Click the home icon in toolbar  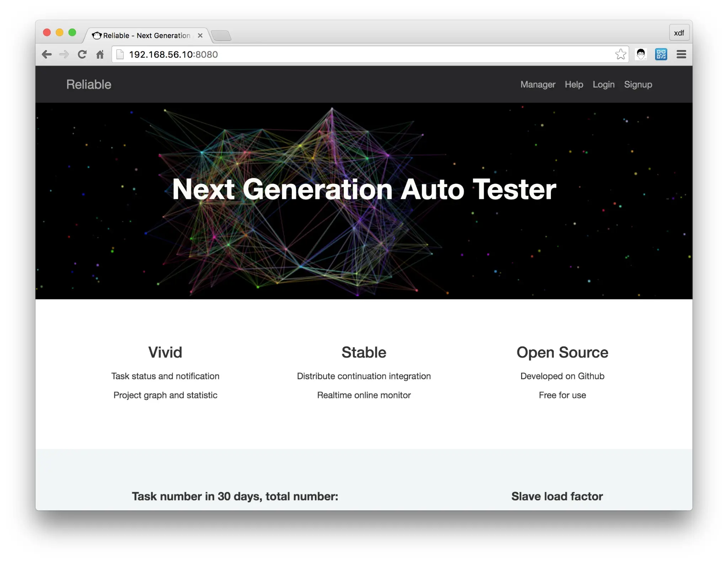point(100,54)
